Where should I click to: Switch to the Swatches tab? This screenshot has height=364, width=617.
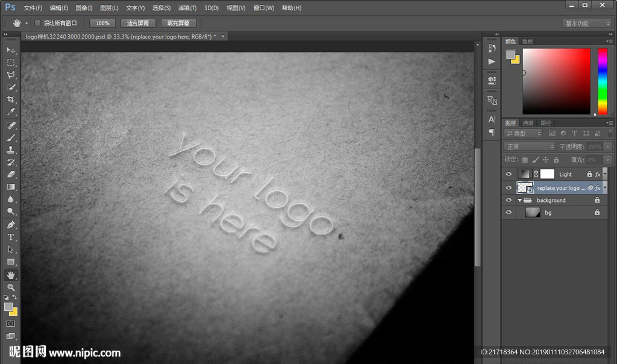click(527, 42)
